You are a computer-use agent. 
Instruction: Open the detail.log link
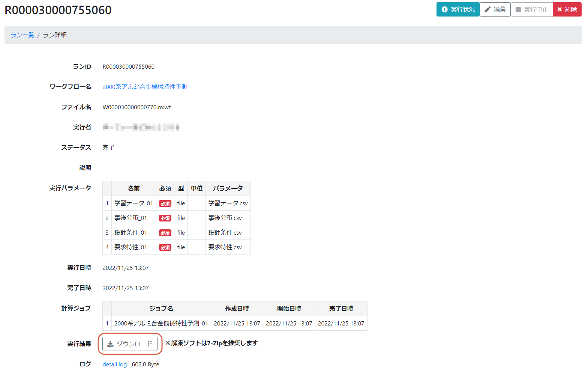pos(115,364)
